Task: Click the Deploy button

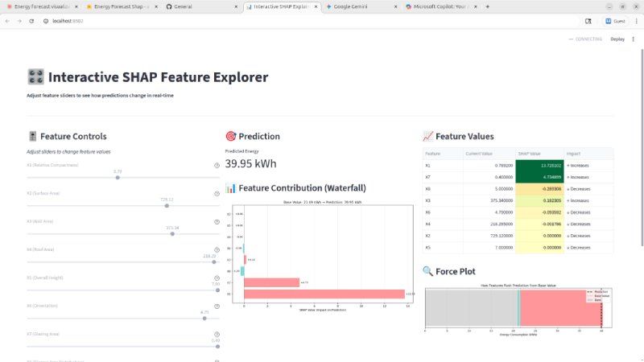Action: [x=617, y=39]
